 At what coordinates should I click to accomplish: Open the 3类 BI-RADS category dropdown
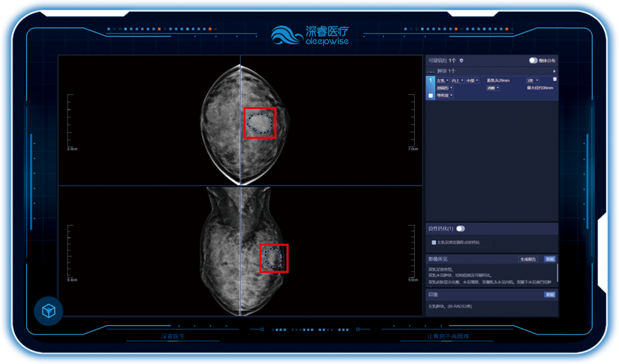532,81
